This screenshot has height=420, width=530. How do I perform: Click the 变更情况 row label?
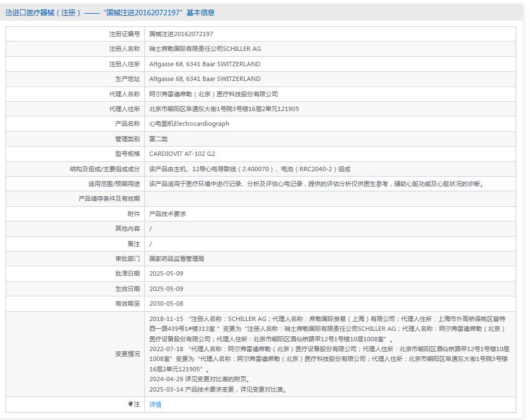click(x=127, y=354)
